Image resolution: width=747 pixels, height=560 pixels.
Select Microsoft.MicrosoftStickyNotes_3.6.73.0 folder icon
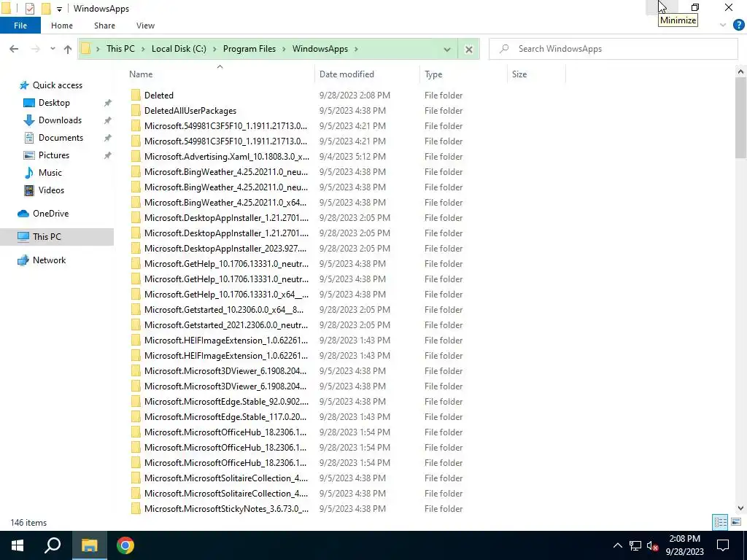[x=136, y=508]
